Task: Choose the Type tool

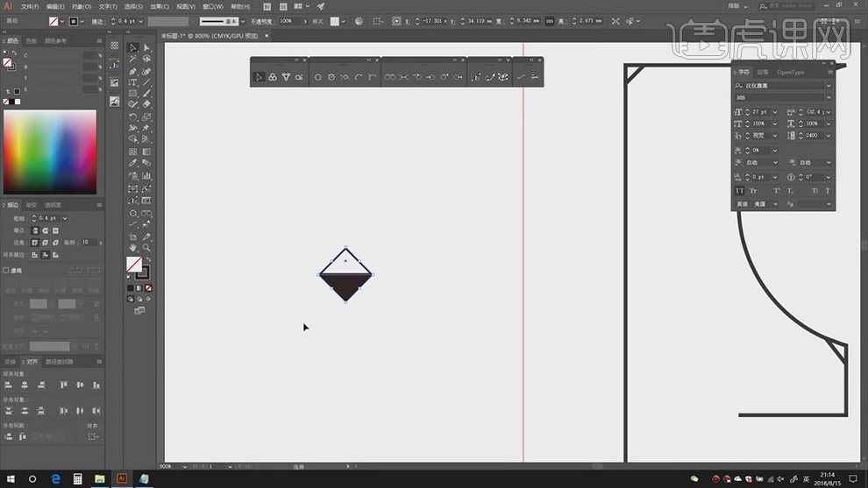Action: [x=132, y=82]
